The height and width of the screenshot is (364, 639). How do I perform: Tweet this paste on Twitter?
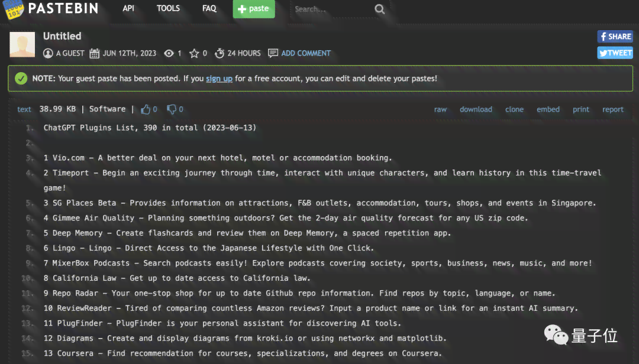(x=615, y=53)
